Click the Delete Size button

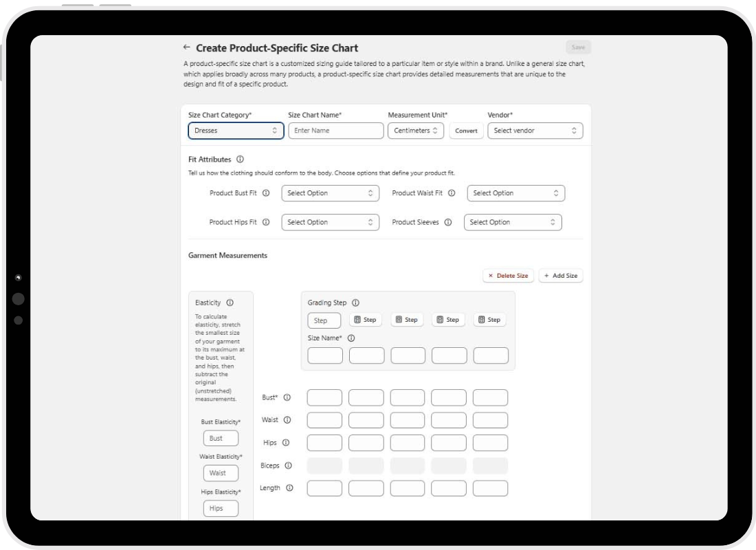508,276
